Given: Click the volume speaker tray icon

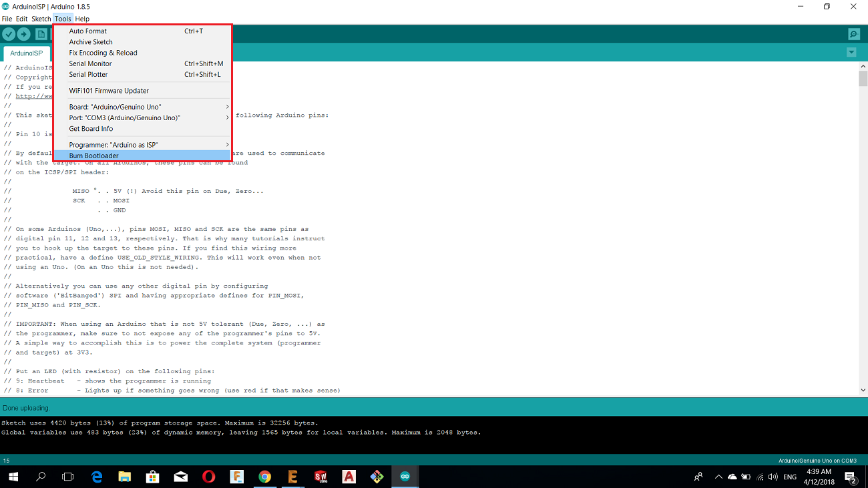Looking at the screenshot, I should coord(773,477).
